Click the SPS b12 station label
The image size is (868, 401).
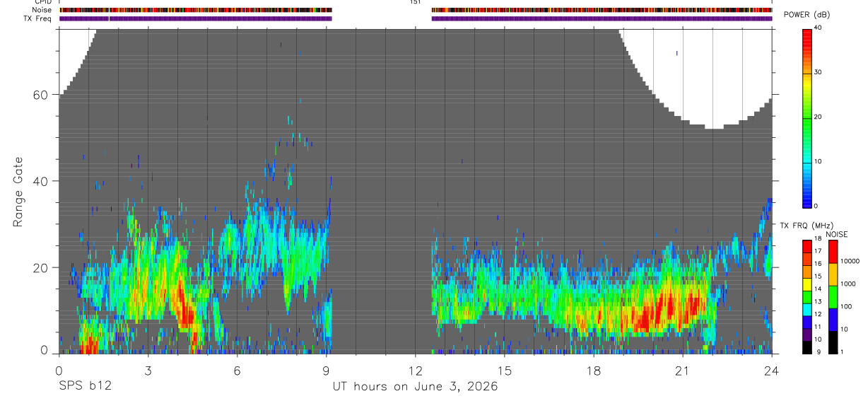click(85, 387)
